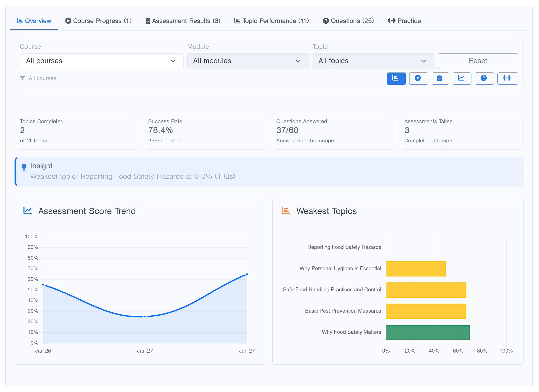Select the Overview shortcut icon in filter bar
The height and width of the screenshot is (392, 539).
click(x=396, y=78)
